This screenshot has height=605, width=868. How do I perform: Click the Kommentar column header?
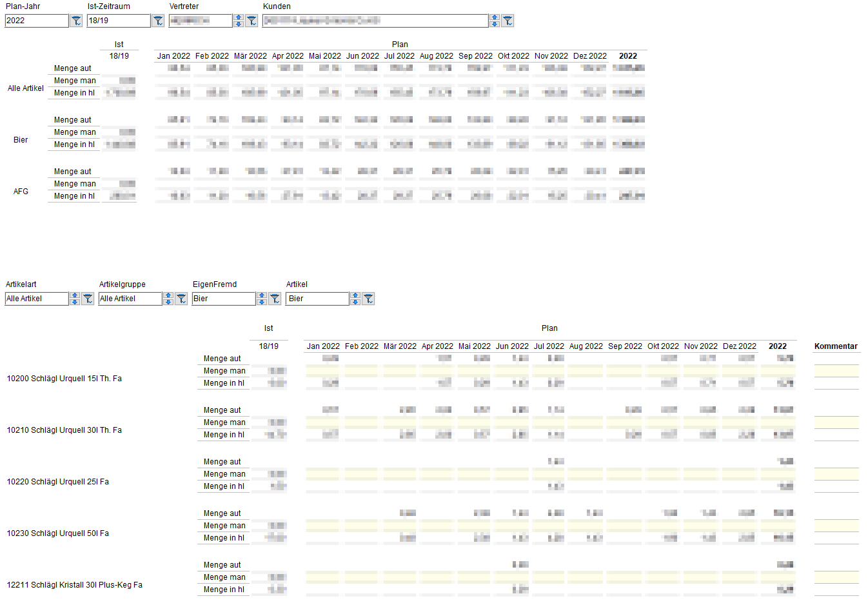pos(836,346)
